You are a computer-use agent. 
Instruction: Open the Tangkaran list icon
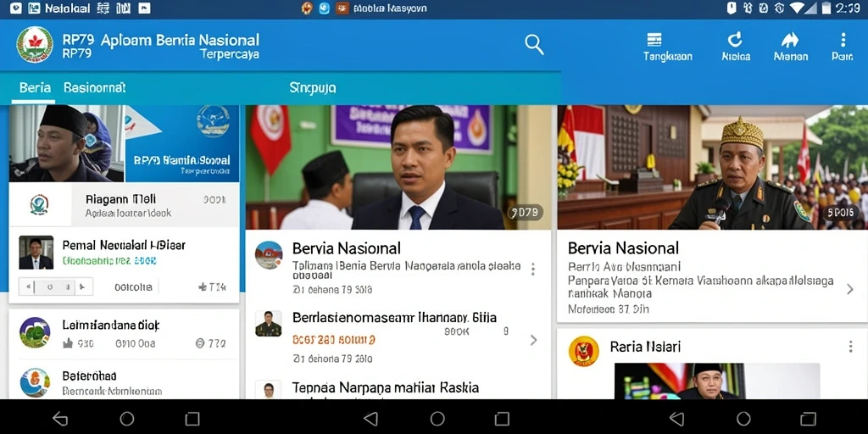[x=654, y=39]
